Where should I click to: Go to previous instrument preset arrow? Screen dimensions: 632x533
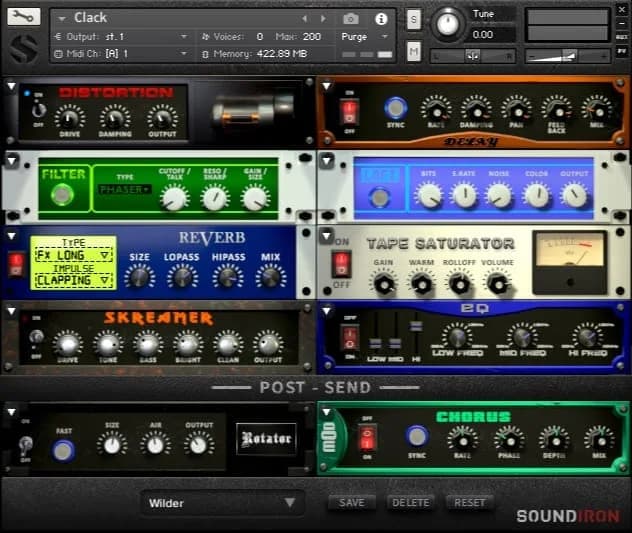305,19
